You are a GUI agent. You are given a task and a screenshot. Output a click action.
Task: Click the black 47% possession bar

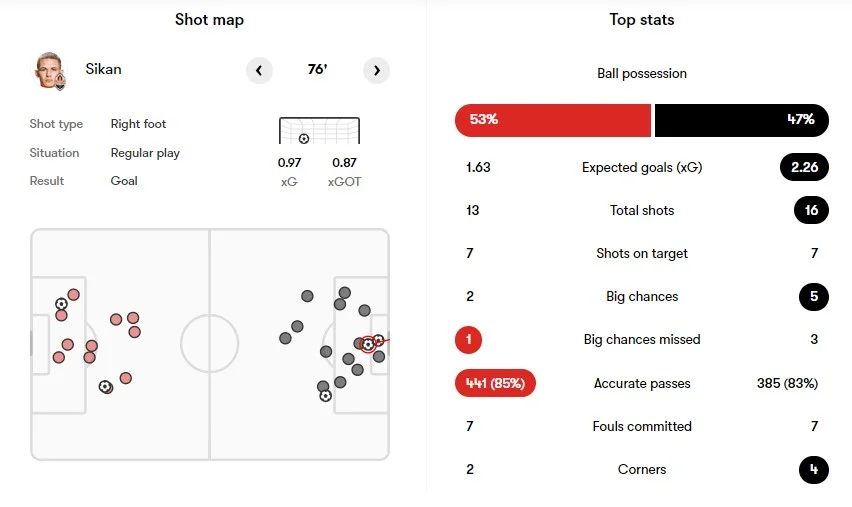740,120
